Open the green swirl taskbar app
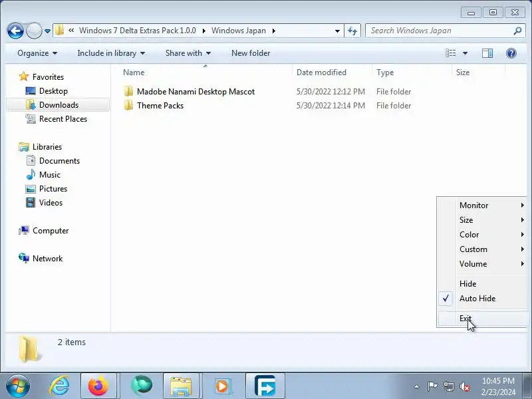 click(141, 386)
